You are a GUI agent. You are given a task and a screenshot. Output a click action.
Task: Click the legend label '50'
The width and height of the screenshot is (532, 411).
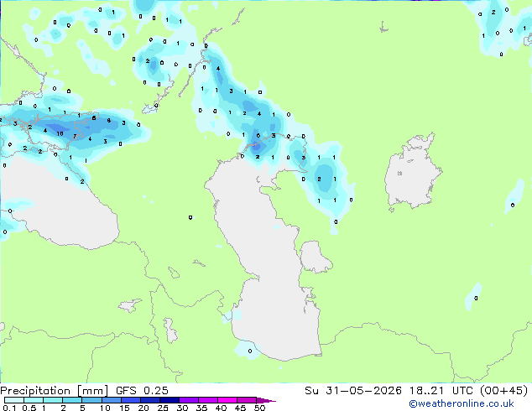[x=259, y=408]
